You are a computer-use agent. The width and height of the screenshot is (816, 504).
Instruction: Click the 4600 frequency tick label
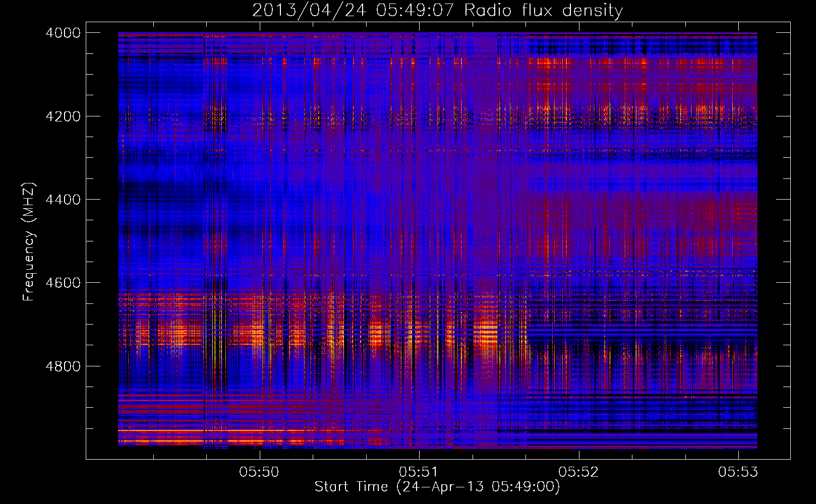pyautogui.click(x=63, y=283)
